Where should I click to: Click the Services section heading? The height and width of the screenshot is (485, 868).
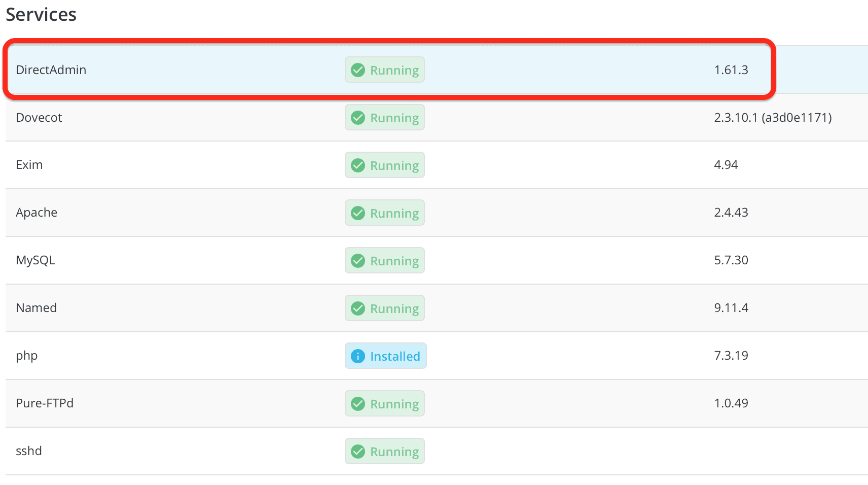pos(41,15)
